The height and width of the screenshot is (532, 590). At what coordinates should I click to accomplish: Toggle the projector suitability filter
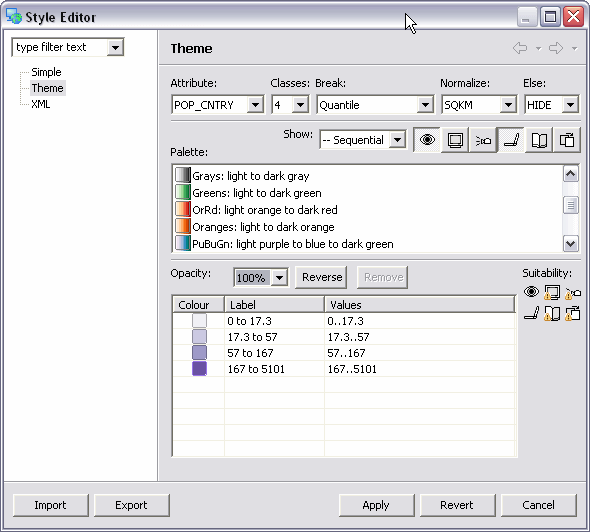483,140
